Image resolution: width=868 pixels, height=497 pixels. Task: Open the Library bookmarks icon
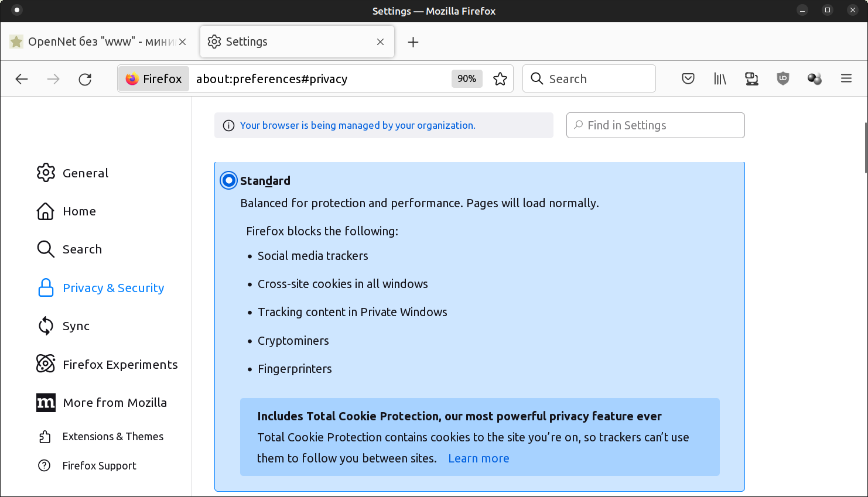point(720,78)
